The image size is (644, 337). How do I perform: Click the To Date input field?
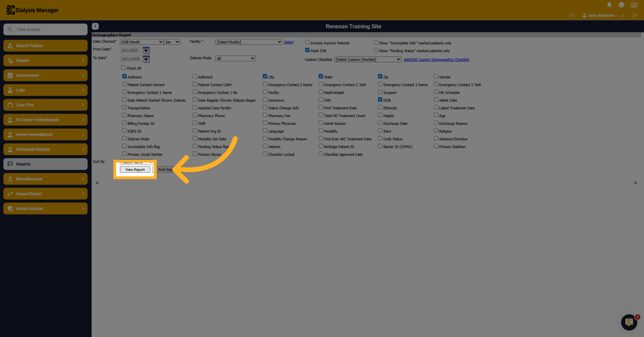[x=131, y=59]
